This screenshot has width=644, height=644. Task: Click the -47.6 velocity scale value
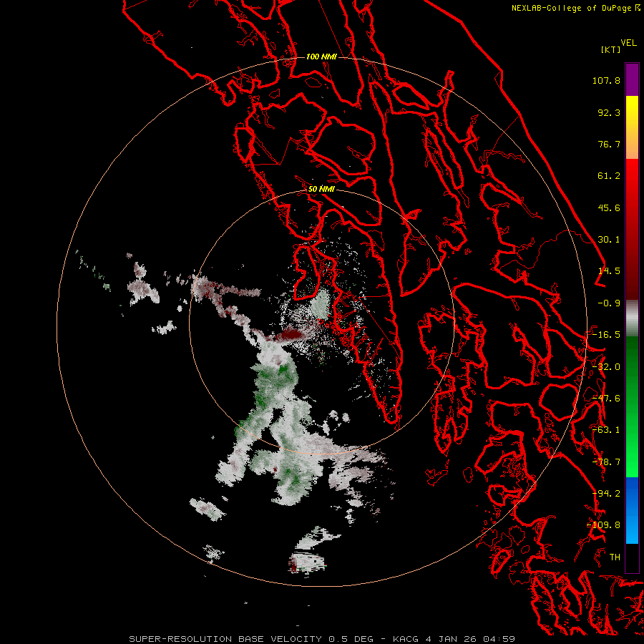[x=606, y=399]
